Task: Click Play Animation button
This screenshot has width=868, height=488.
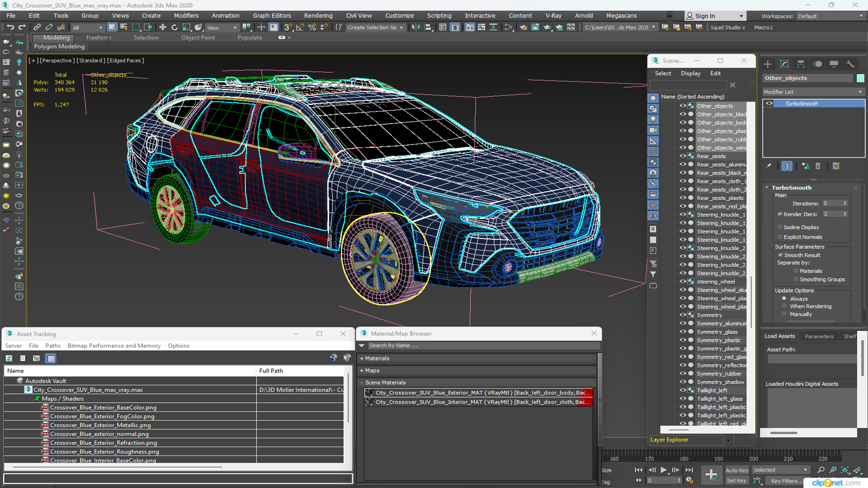Action: tap(664, 470)
